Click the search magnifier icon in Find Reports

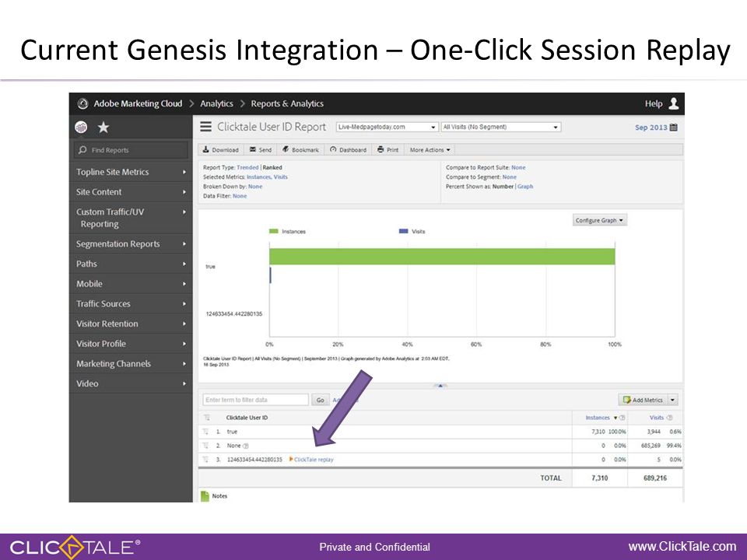(83, 149)
